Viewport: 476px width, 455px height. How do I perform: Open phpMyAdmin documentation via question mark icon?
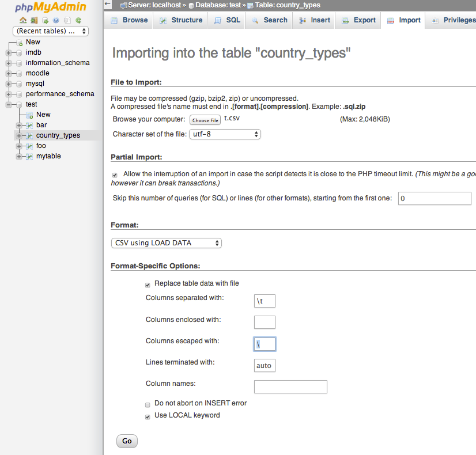tap(55, 20)
